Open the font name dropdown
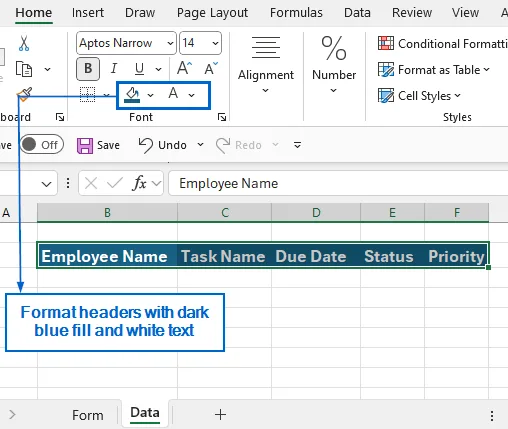The width and height of the screenshot is (508, 429). [x=170, y=43]
